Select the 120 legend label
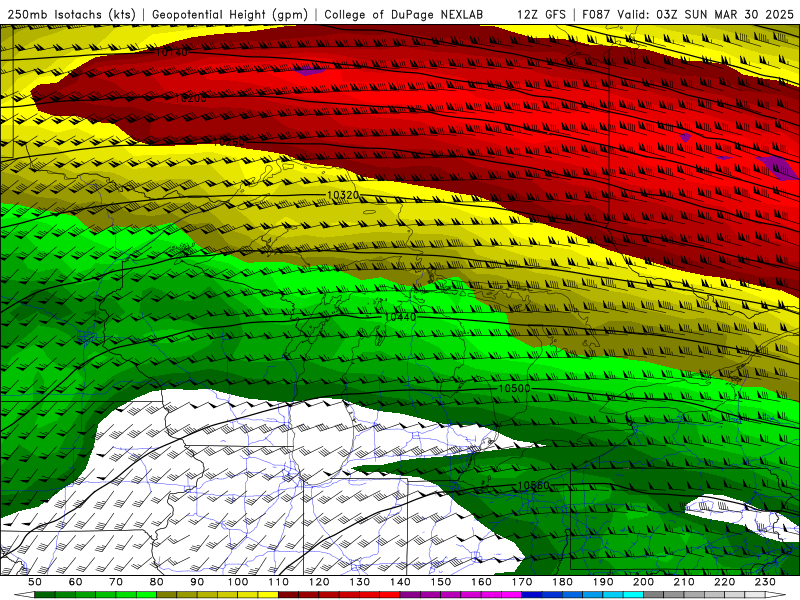This screenshot has height=600, width=800. tap(319, 582)
